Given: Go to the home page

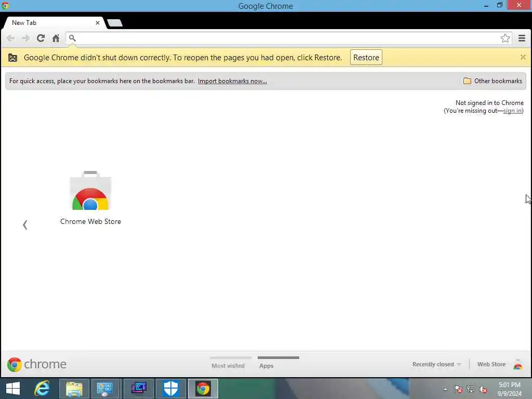Looking at the screenshot, I should coord(56,38).
